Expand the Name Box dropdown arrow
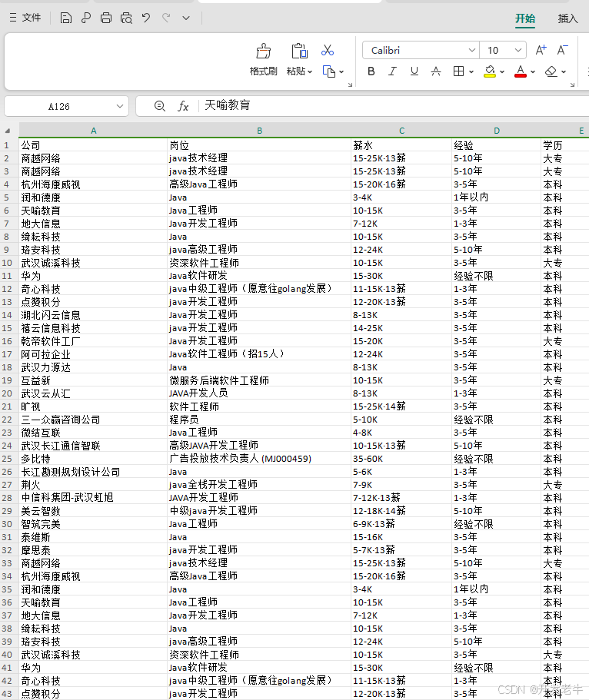 [x=120, y=106]
